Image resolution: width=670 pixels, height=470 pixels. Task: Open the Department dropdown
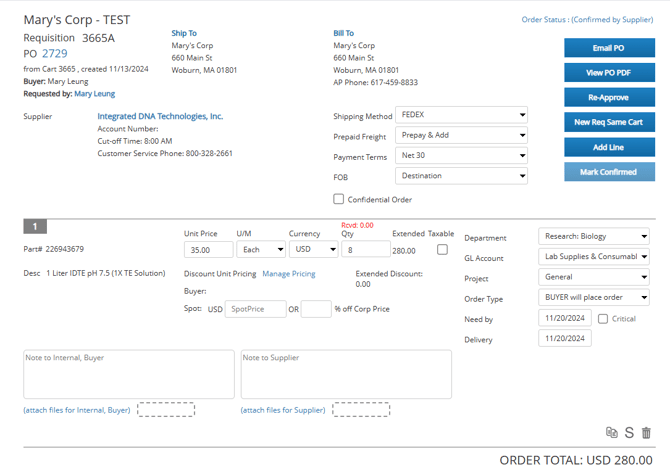pos(594,237)
